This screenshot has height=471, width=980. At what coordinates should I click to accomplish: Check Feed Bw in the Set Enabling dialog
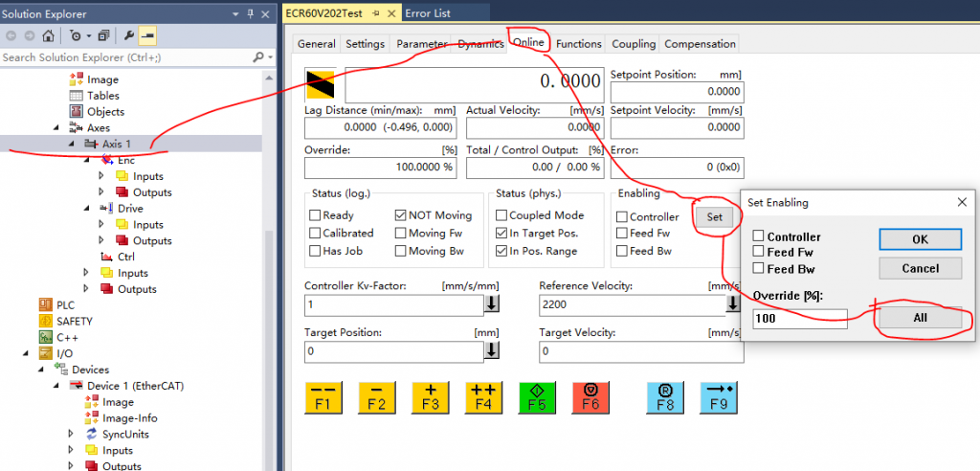coord(759,268)
